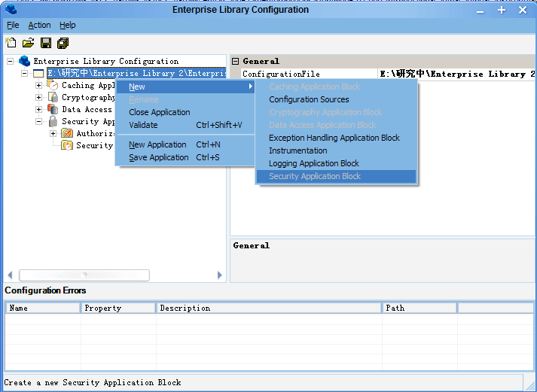Collapse the Enterprise Library Configuration root node
Image resolution: width=537 pixels, height=392 pixels.
tap(11, 61)
